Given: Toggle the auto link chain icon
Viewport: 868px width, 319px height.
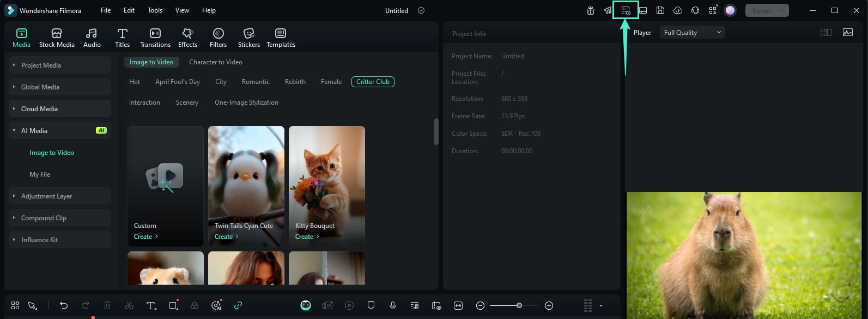Looking at the screenshot, I should pos(238,305).
